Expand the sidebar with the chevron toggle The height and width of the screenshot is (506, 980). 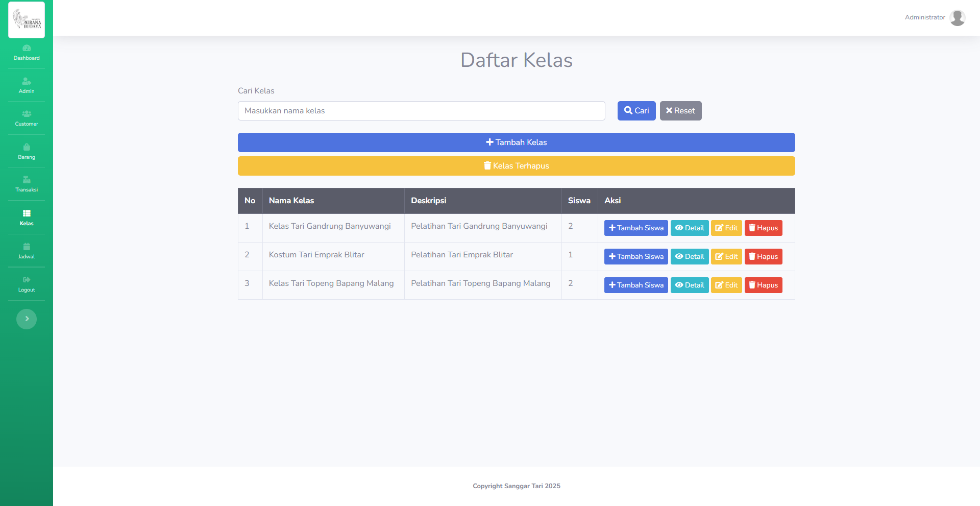pyautogui.click(x=27, y=319)
